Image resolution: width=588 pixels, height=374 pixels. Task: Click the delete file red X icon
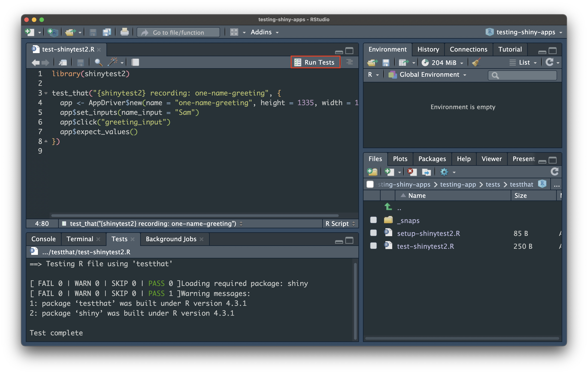[x=412, y=172]
